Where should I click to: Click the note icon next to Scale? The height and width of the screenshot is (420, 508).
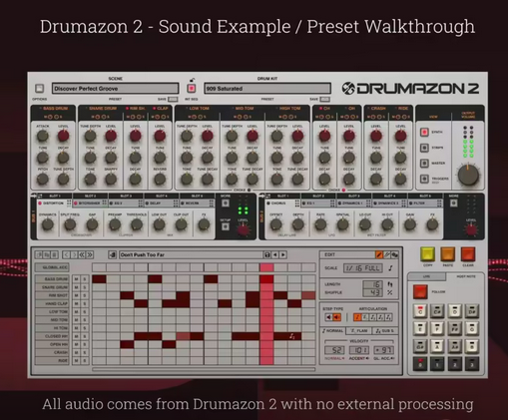[x=391, y=268]
